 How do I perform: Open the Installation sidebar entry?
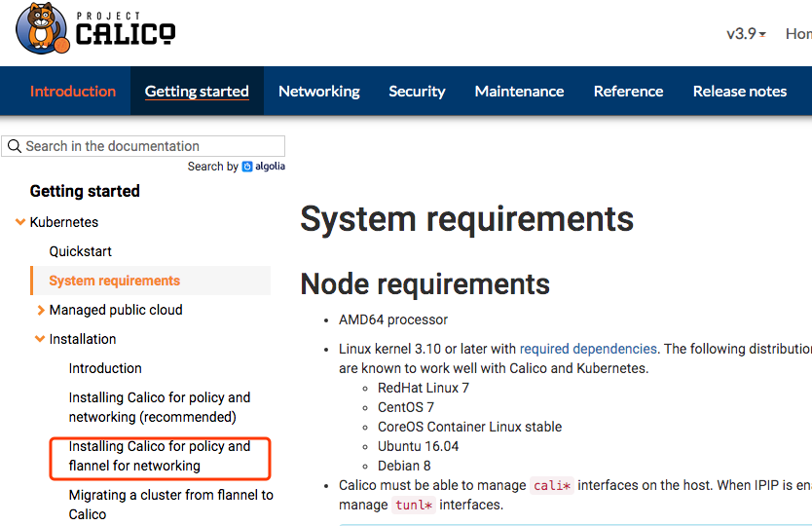[83, 339]
